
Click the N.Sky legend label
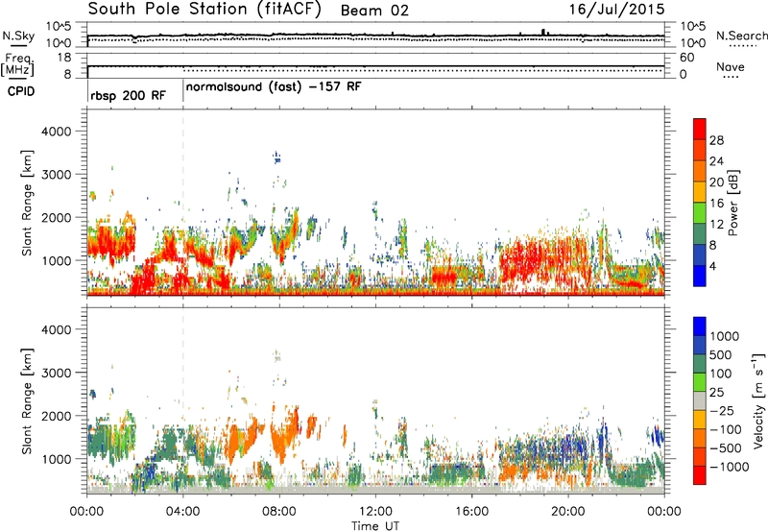coord(18,36)
